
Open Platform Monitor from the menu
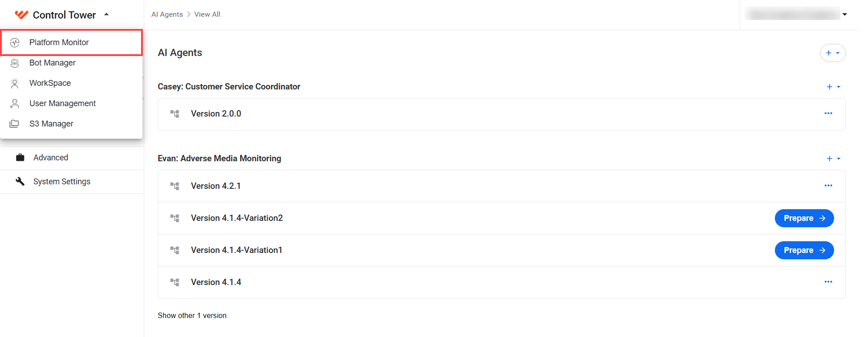point(71,42)
